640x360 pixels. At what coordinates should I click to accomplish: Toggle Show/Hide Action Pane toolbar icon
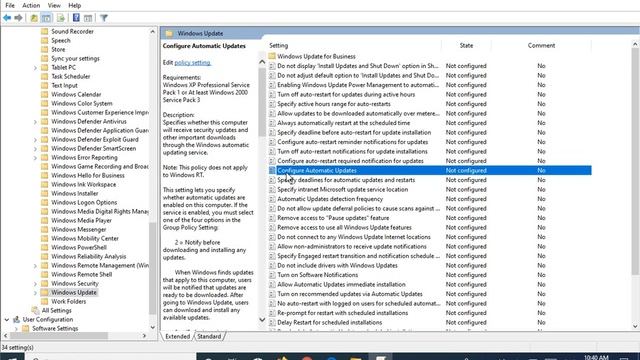point(88,18)
